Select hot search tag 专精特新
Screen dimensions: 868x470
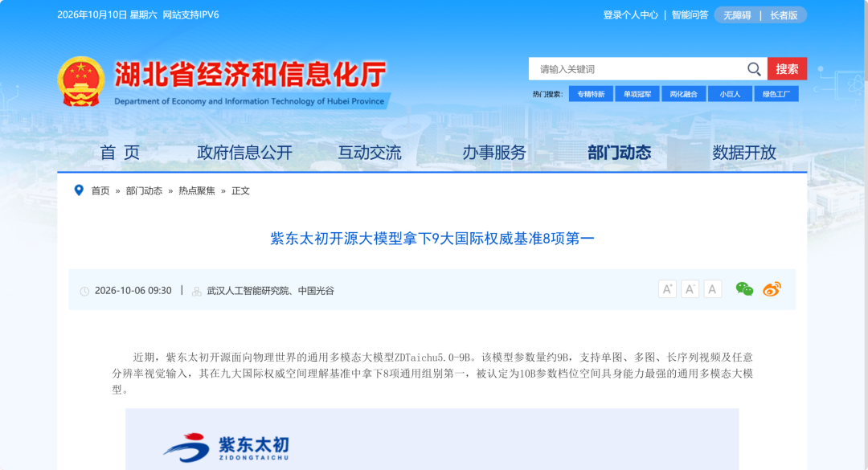pyautogui.click(x=591, y=94)
